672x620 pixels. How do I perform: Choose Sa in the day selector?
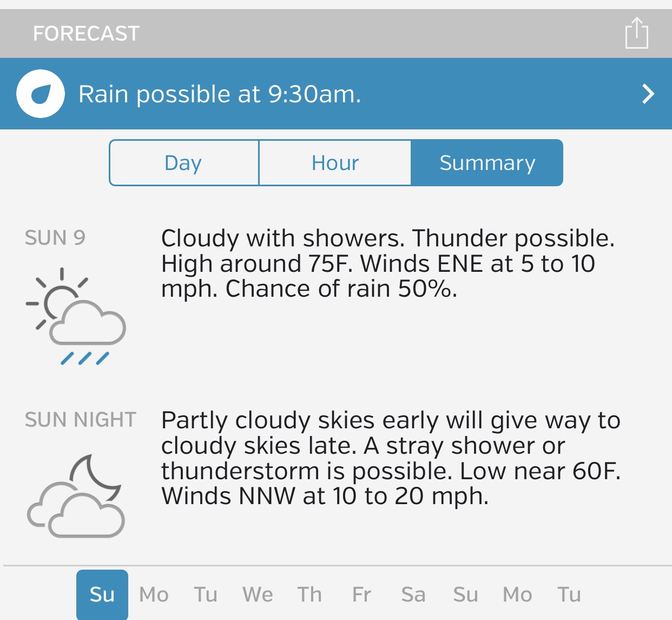pyautogui.click(x=413, y=595)
